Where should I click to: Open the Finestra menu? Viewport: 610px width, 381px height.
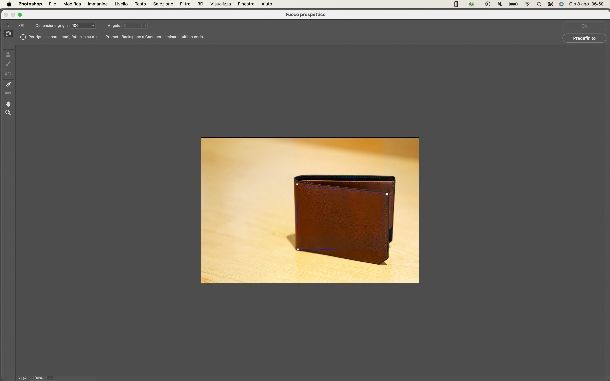(245, 4)
